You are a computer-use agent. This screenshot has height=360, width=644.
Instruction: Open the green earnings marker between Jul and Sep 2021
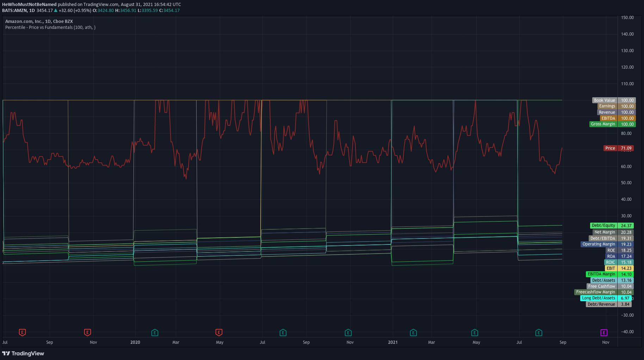pyautogui.click(x=539, y=332)
